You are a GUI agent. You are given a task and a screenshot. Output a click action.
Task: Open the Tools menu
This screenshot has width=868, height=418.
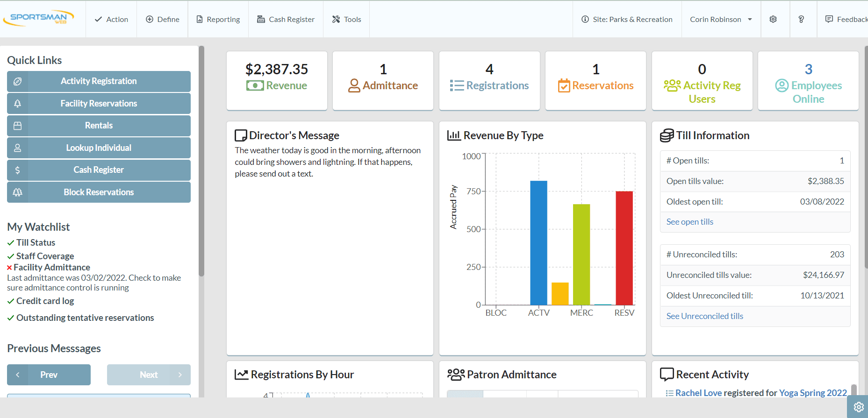[x=346, y=19]
